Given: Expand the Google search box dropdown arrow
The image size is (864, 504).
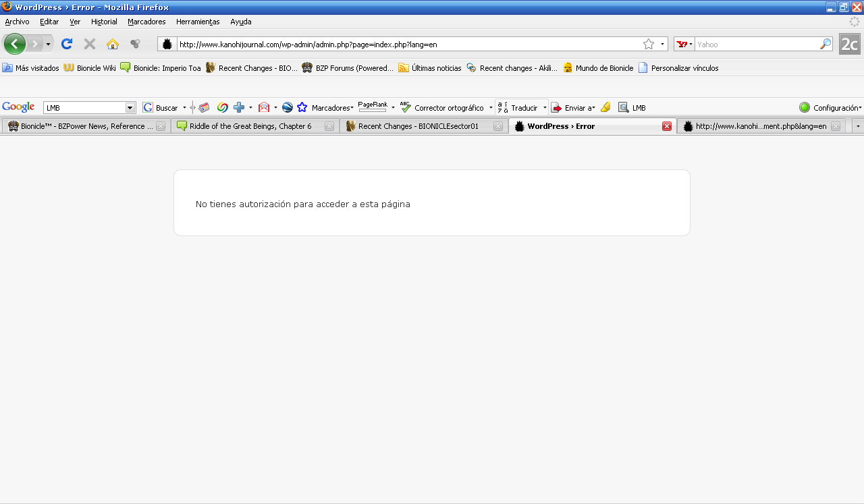Looking at the screenshot, I should point(130,108).
